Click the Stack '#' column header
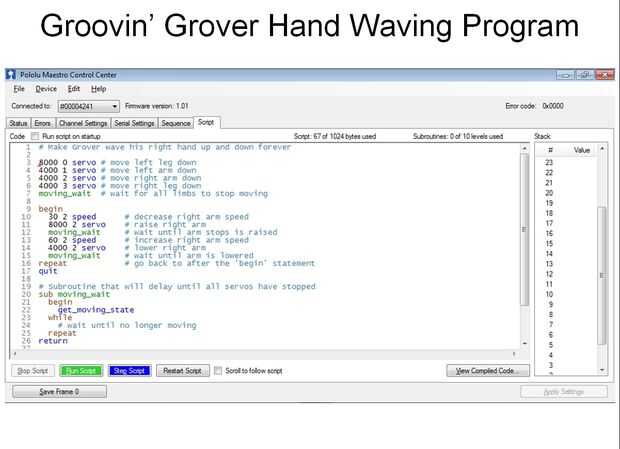This screenshot has width=620, height=449. point(550,150)
